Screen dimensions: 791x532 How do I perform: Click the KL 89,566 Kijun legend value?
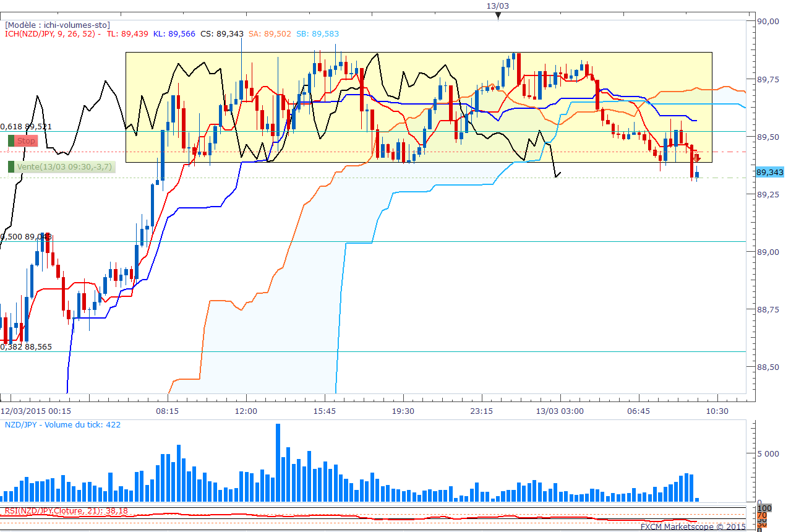[x=174, y=34]
